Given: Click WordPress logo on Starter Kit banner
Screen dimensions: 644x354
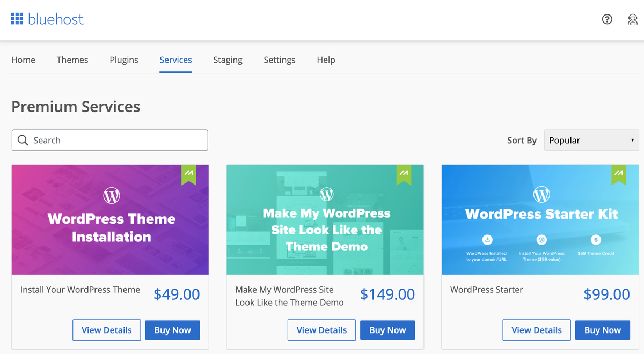Looking at the screenshot, I should [541, 194].
